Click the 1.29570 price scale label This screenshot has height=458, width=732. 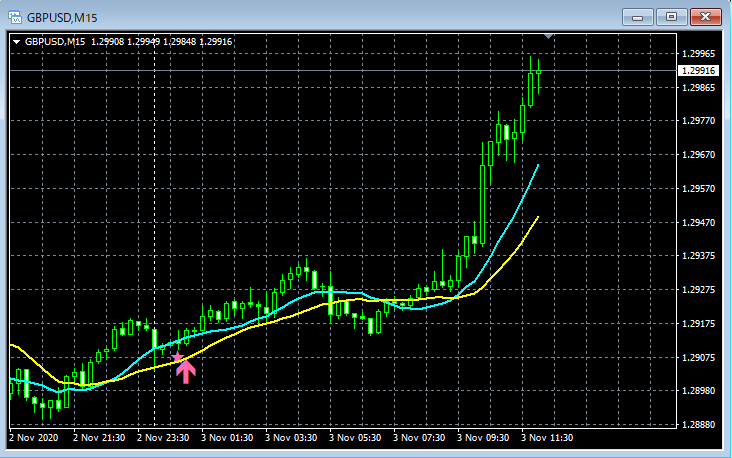698,189
